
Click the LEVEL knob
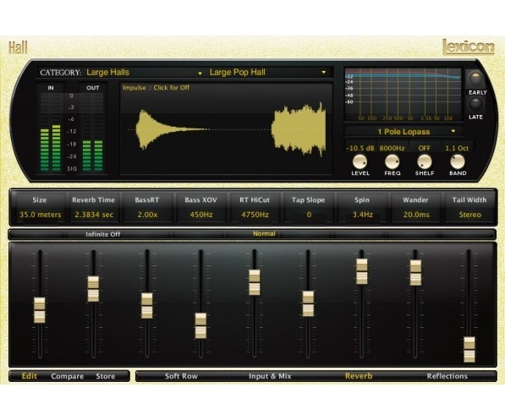(360, 161)
